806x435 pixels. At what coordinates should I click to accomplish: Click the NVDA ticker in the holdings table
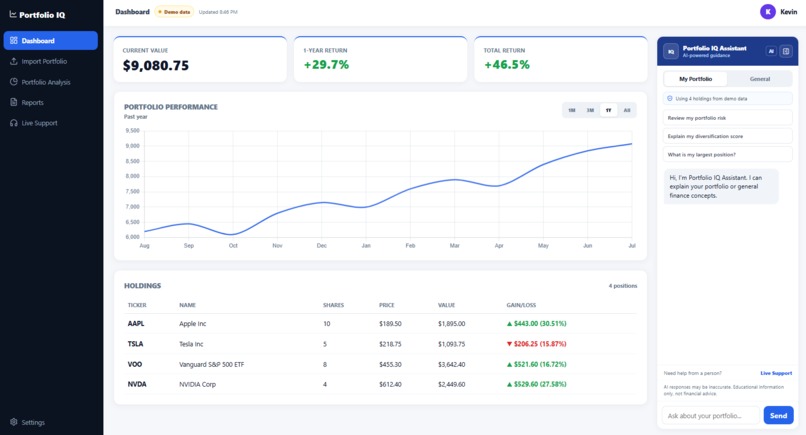click(x=137, y=384)
